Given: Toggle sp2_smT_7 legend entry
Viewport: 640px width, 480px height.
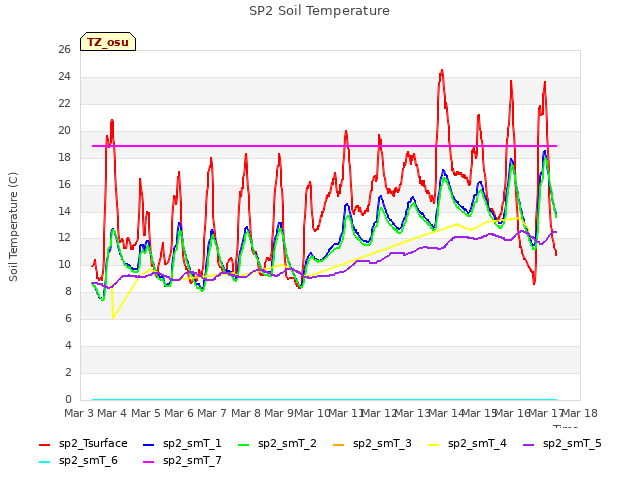Looking at the screenshot, I should [182, 461].
